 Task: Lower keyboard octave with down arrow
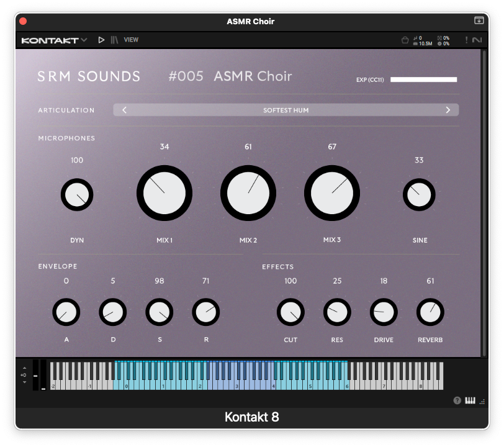tap(24, 382)
